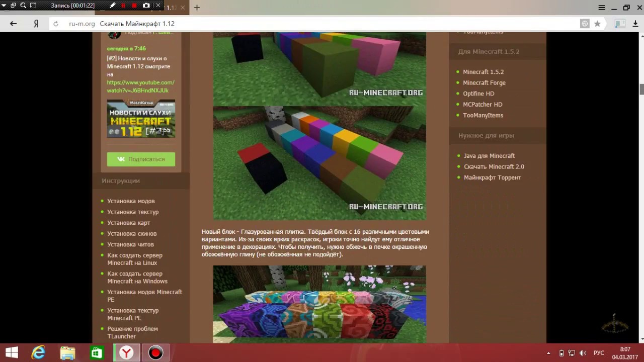The width and height of the screenshot is (644, 362).
Task: Open the recorder dropdown arrow menu
Action: tap(4, 5)
